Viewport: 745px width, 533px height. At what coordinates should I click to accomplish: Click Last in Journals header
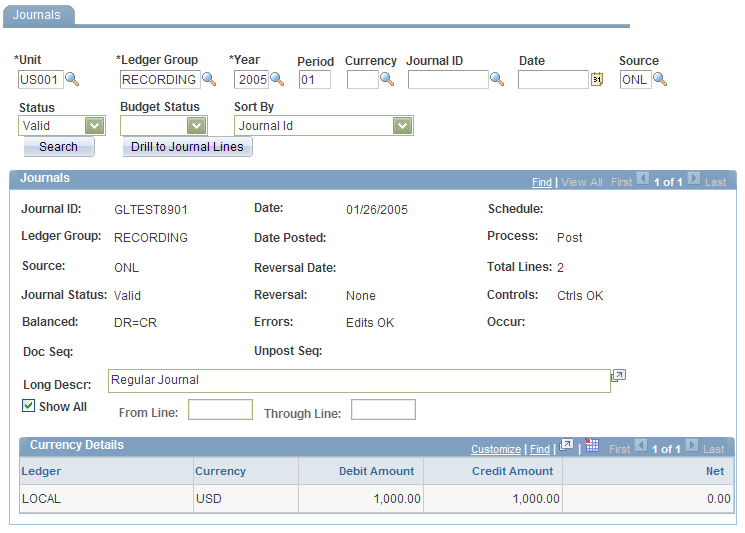click(x=716, y=182)
